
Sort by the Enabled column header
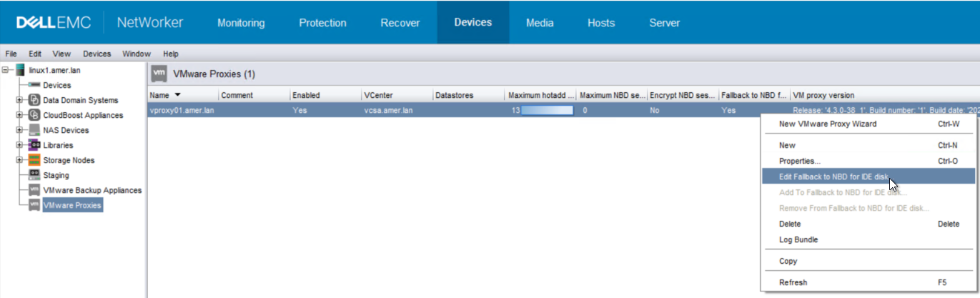coord(326,95)
